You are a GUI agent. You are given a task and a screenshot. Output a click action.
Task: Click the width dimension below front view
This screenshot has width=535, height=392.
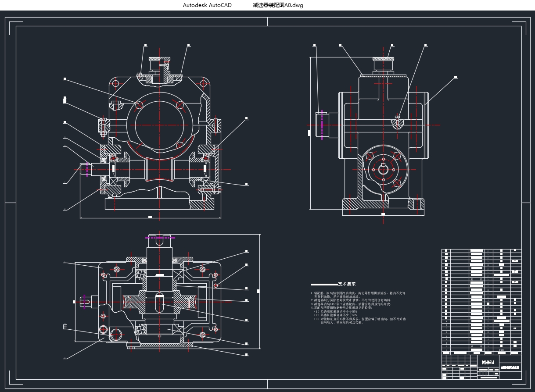[x=150, y=217]
